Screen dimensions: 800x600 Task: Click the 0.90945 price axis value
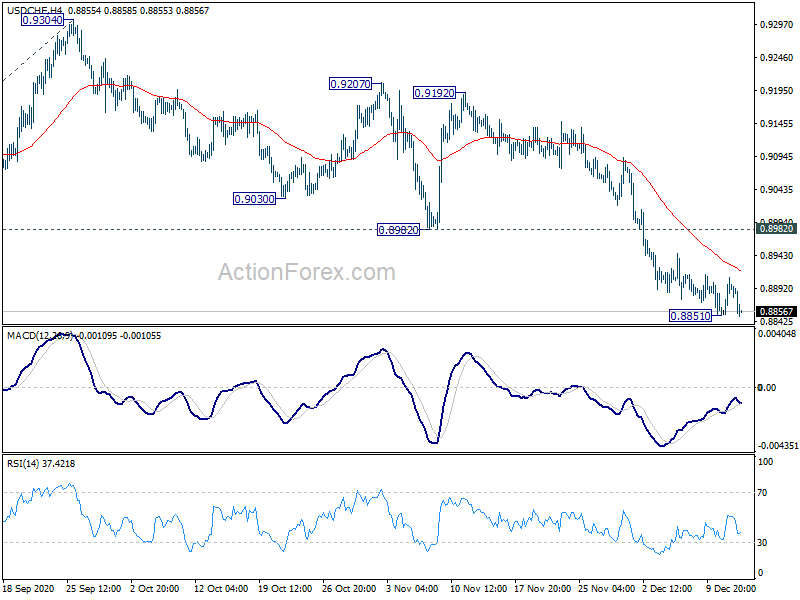point(776,156)
